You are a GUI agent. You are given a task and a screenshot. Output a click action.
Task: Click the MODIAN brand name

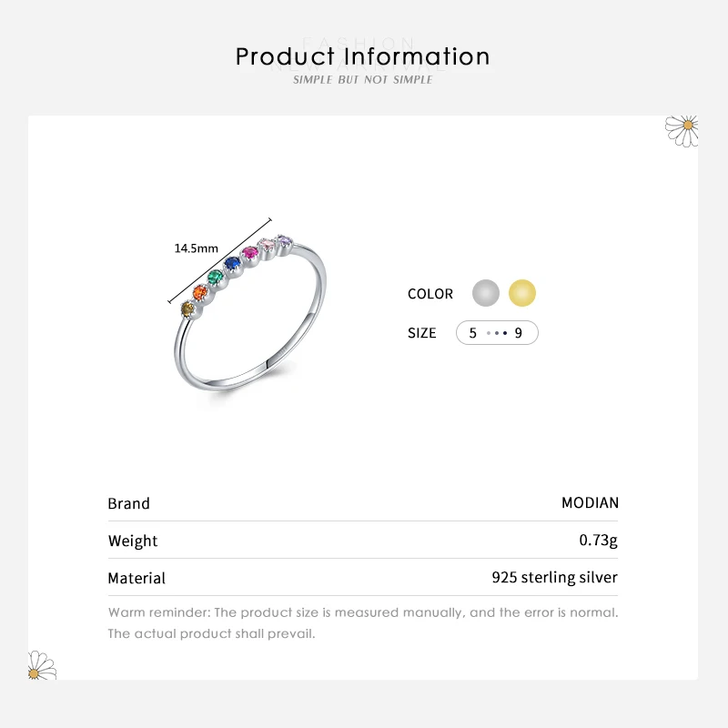pos(590,503)
